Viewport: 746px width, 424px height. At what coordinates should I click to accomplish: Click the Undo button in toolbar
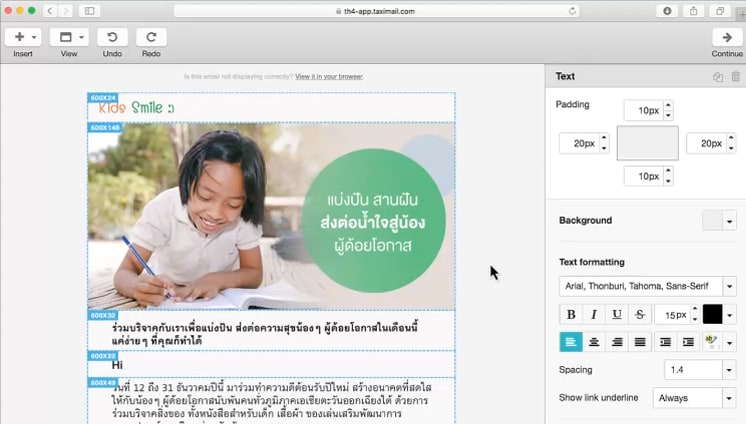click(x=112, y=37)
